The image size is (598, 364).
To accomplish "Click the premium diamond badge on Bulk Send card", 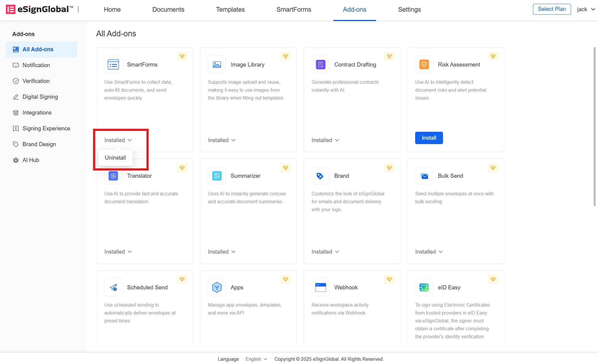I will coord(493,168).
